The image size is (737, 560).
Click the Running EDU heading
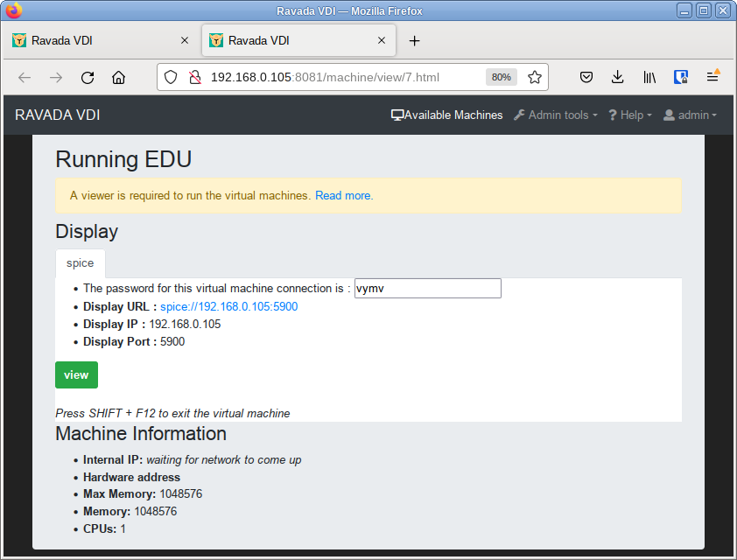(123, 159)
